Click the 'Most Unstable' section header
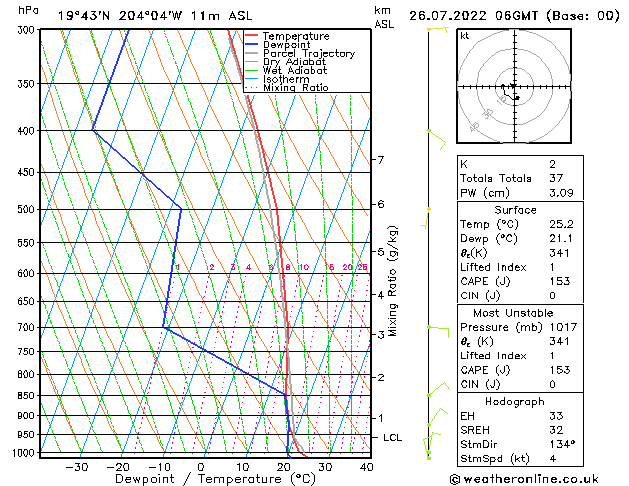 513,313
